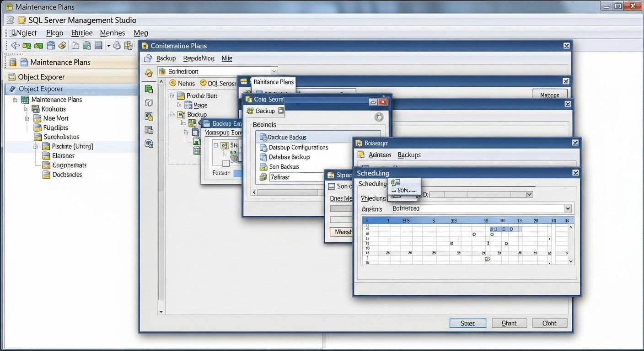Open the Menhes menu
This screenshot has height=351, width=644.
pos(113,33)
